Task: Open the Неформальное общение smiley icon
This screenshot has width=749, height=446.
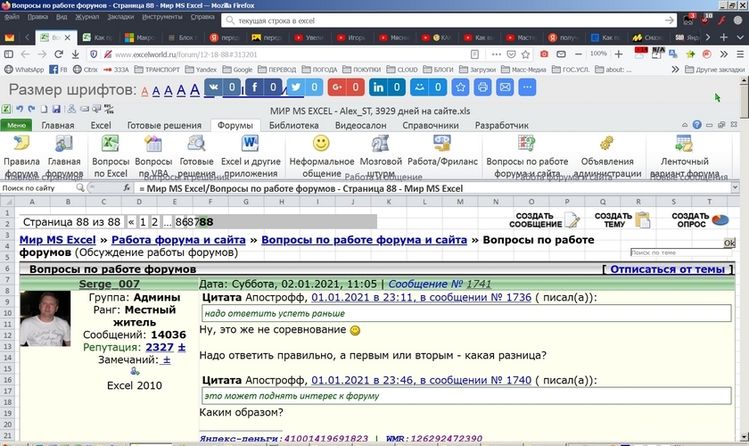Action: coord(321,143)
